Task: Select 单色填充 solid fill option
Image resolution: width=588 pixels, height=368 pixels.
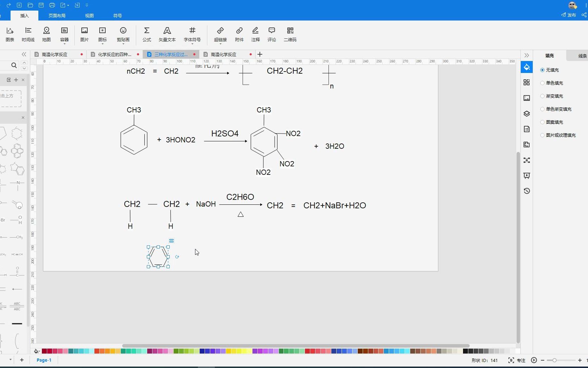Action: [x=552, y=83]
